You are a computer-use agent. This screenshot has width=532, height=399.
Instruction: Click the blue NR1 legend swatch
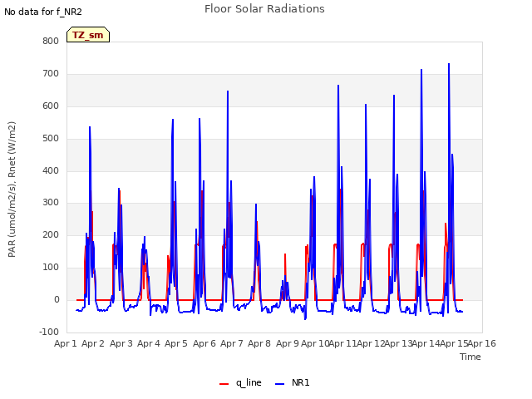click(279, 384)
